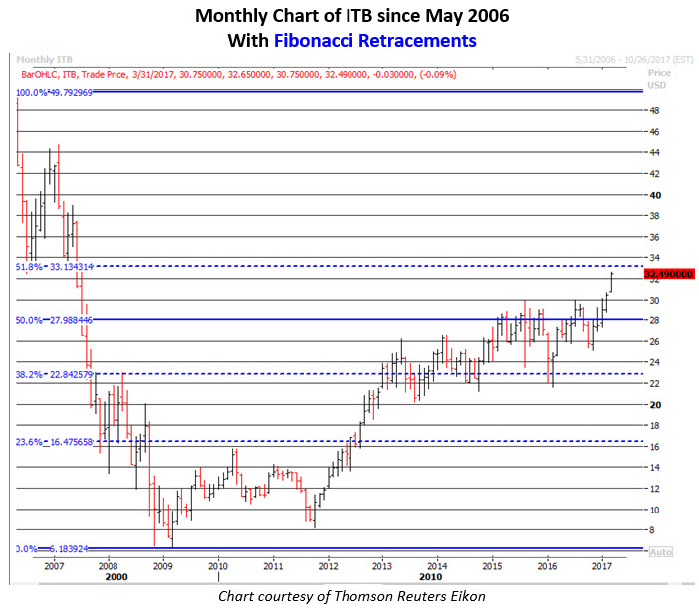Click the bold 20 price axis label

(655, 405)
